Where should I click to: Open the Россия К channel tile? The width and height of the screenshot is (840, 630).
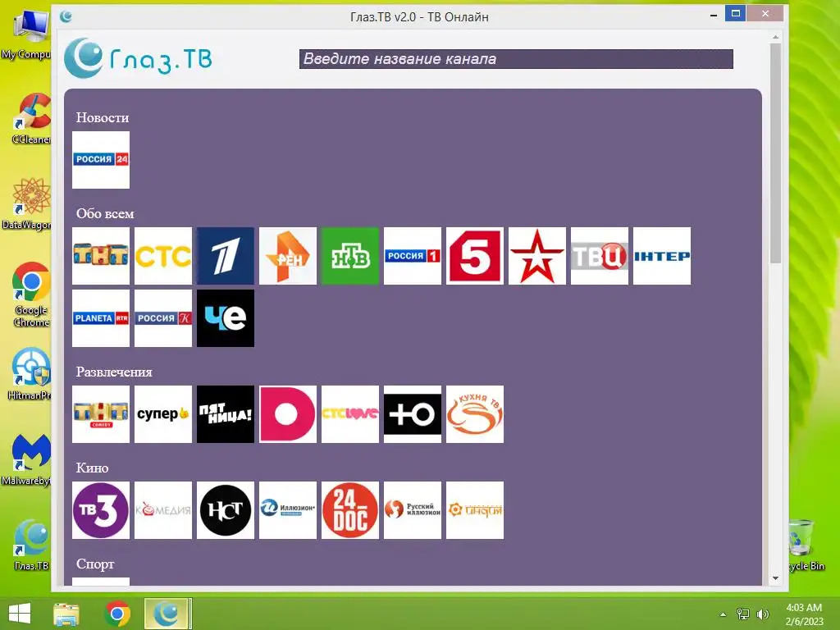(x=163, y=318)
